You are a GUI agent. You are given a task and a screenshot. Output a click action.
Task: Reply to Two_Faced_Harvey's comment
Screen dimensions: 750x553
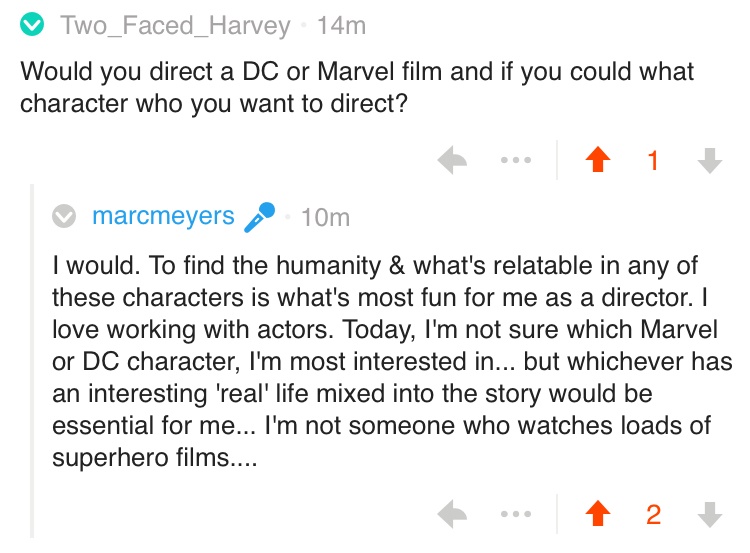point(453,161)
